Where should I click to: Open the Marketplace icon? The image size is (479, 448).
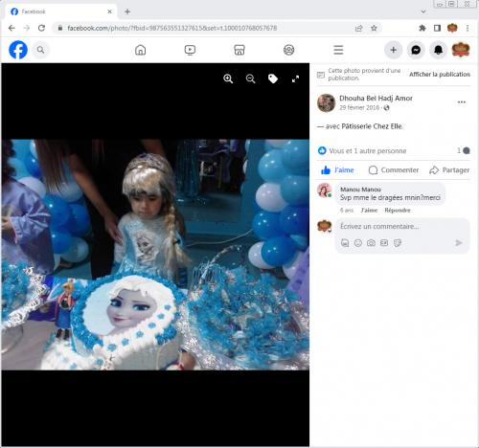[239, 50]
